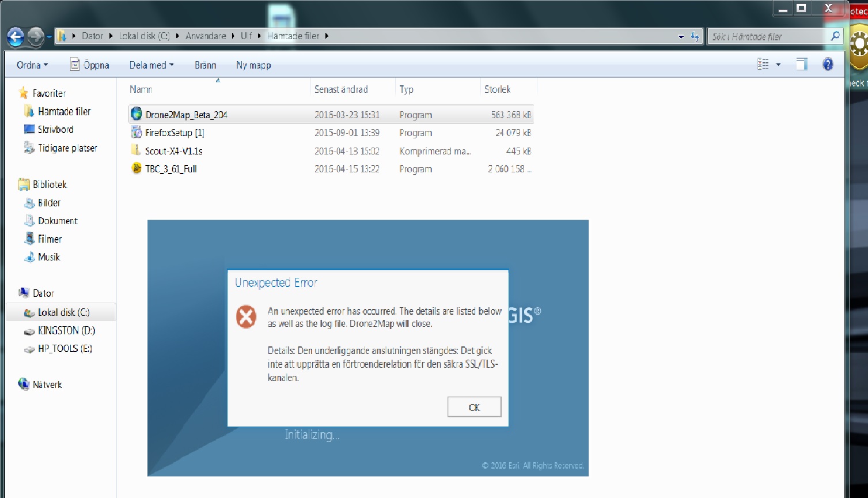
Task: Click the Dator breadcrumb in the address bar
Action: 92,36
